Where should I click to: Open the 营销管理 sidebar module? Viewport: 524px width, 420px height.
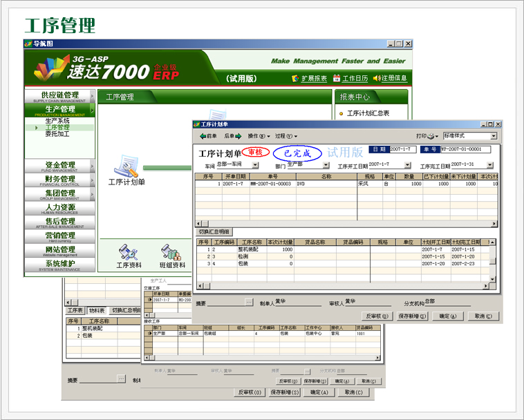coord(59,236)
